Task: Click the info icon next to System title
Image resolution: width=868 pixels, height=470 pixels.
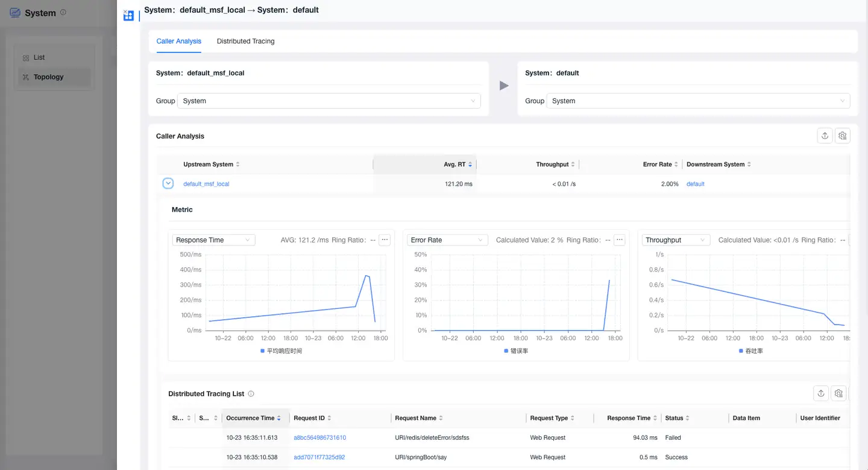Action: [x=63, y=13]
